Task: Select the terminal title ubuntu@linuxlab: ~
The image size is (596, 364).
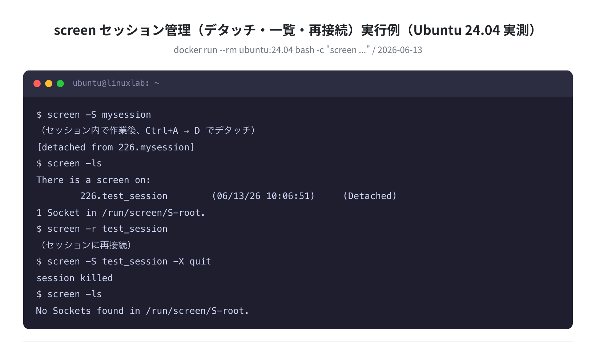Action: click(116, 83)
